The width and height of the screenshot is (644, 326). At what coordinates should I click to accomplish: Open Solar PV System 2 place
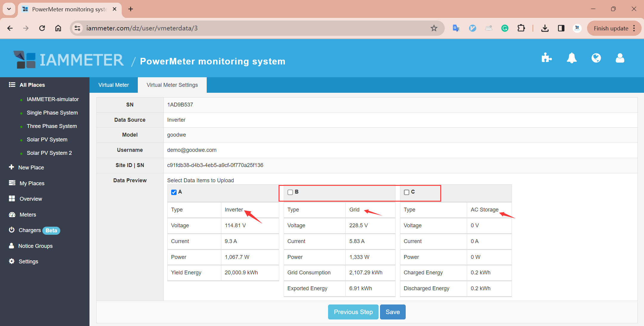pyautogui.click(x=49, y=153)
